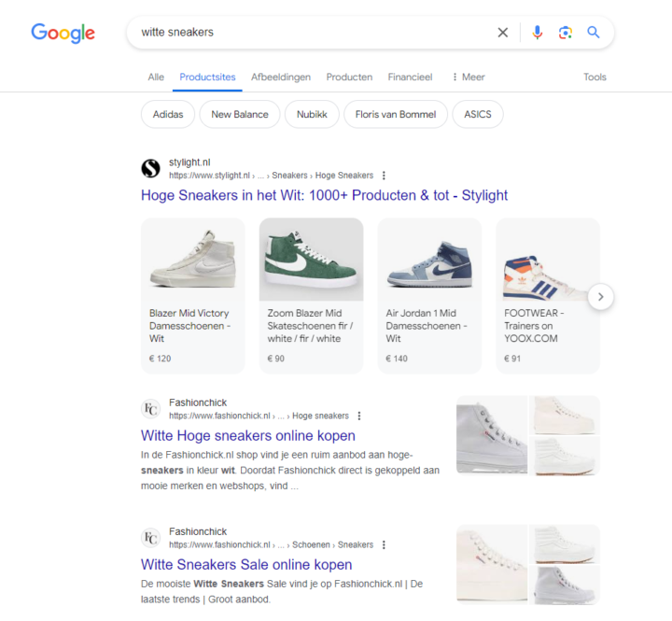Open the Financieel tab

click(410, 78)
